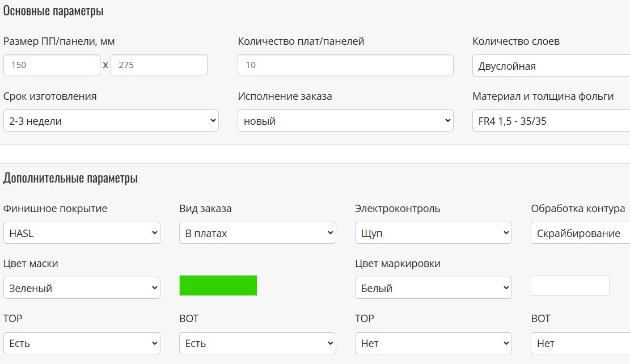This screenshot has height=364, width=630.
Task: Click the PCB width input field showing 150
Action: pyautogui.click(x=52, y=65)
